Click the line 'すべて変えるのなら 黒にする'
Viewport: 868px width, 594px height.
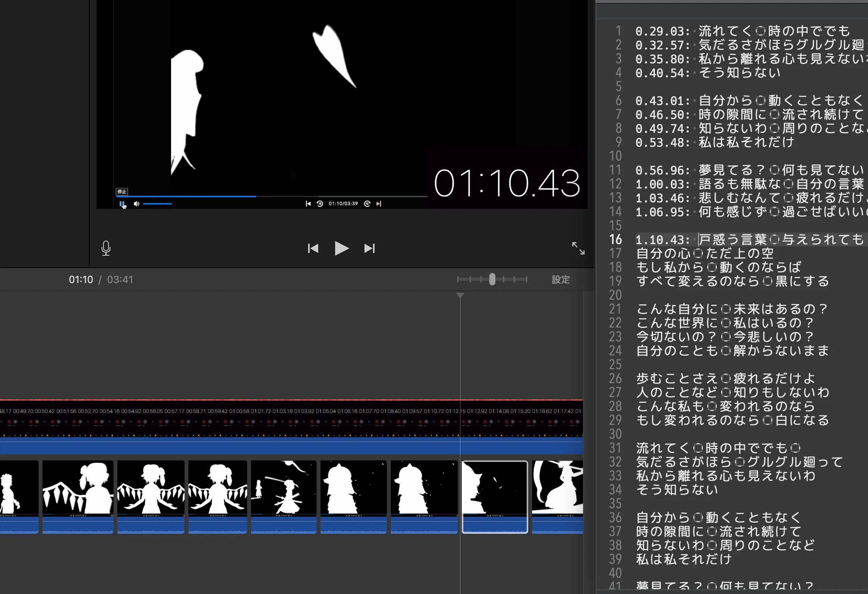[x=733, y=281]
